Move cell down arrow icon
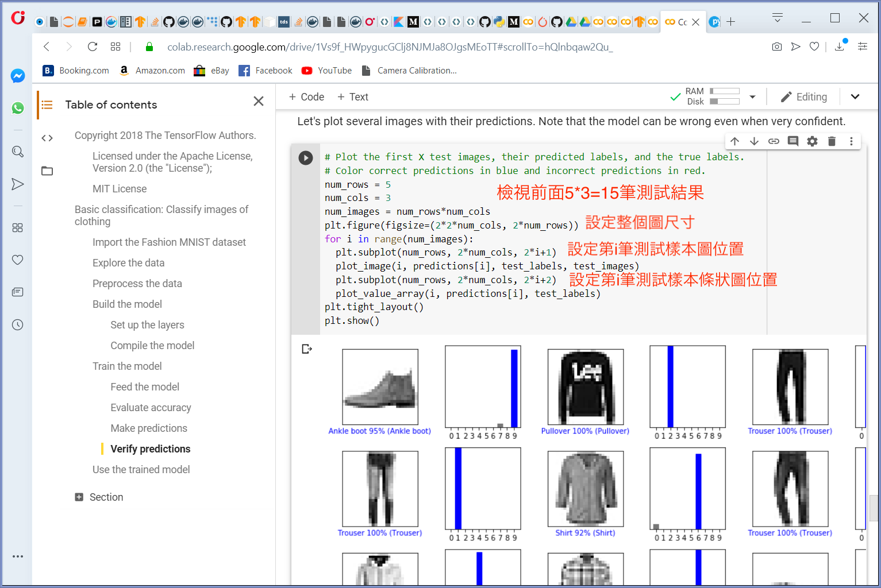Viewport: 881px width, 588px height. [x=754, y=141]
